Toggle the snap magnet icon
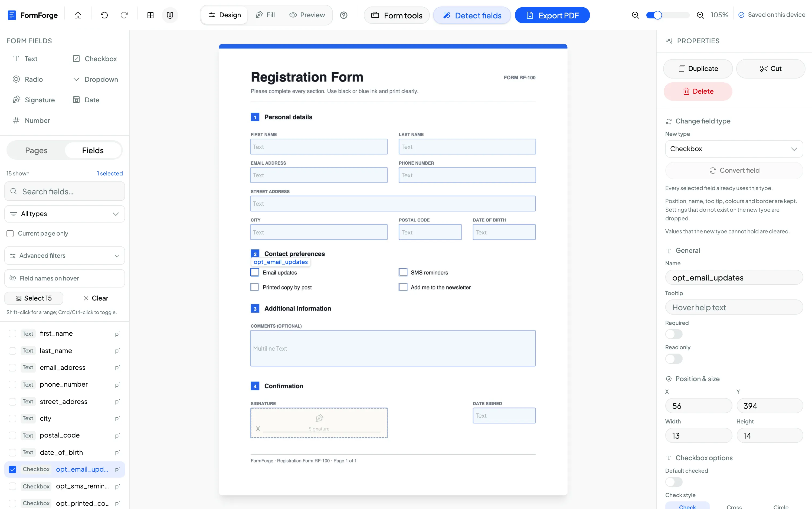812x509 pixels. pos(170,15)
